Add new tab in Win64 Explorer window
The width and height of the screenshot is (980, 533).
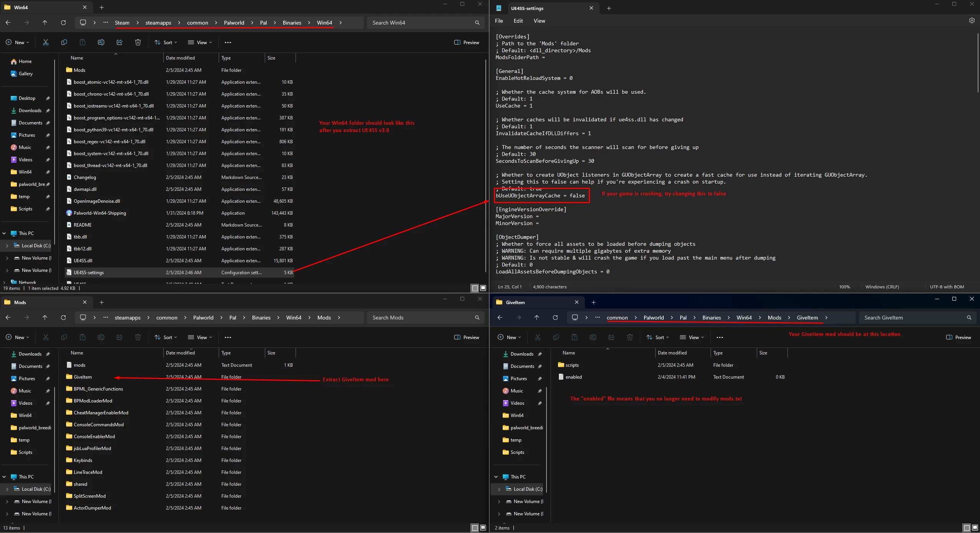point(101,7)
